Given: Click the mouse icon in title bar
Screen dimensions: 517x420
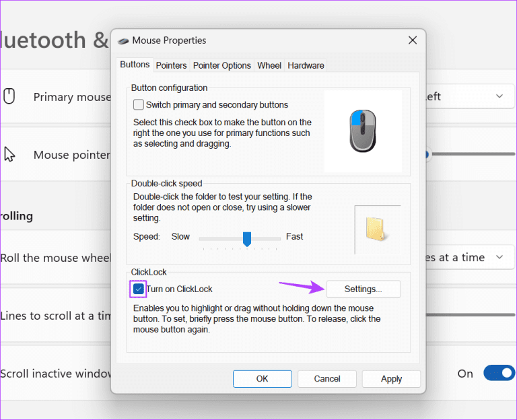Looking at the screenshot, I should click(x=123, y=40).
